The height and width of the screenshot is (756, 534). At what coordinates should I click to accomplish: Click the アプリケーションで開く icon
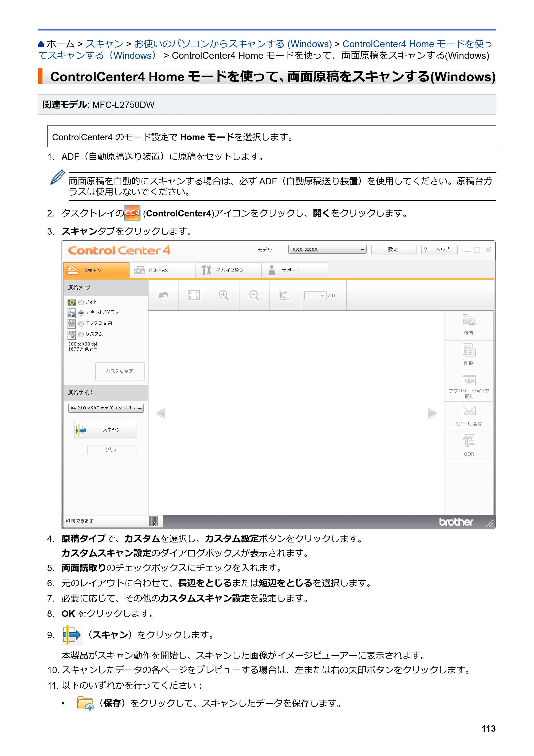pos(469,380)
